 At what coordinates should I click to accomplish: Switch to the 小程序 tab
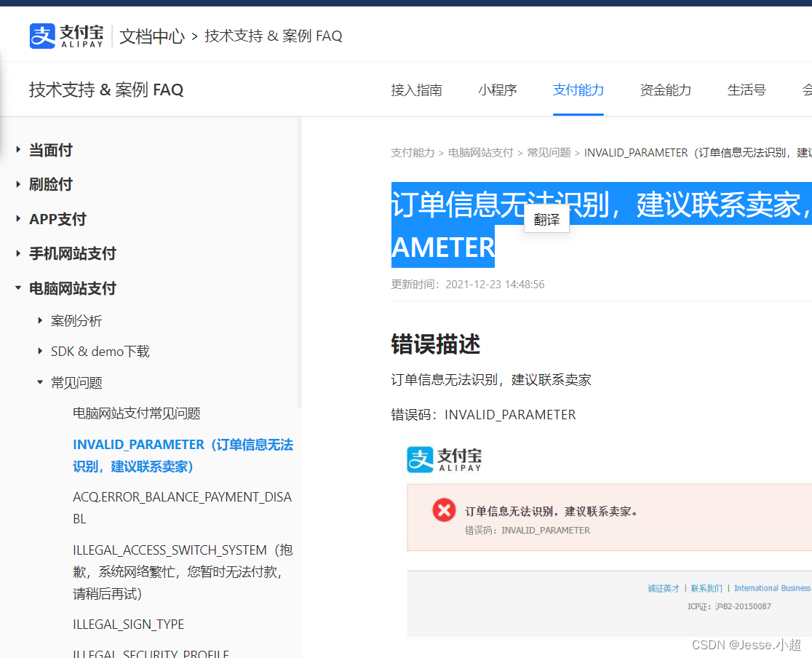click(x=498, y=90)
